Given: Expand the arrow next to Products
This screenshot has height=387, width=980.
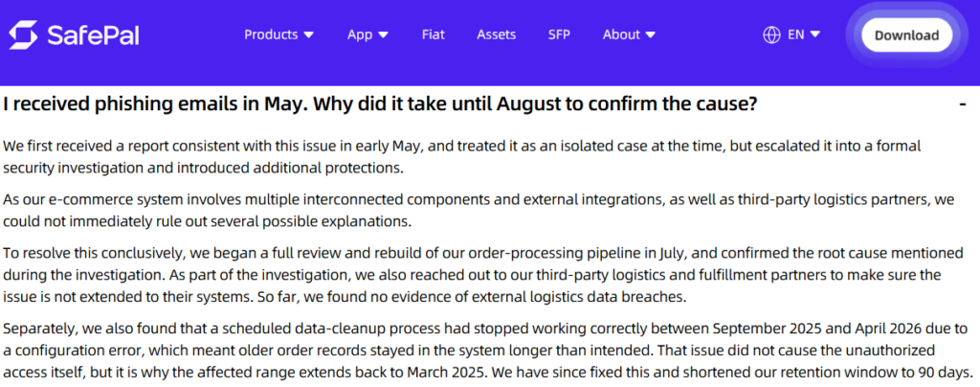Looking at the screenshot, I should pos(308,35).
